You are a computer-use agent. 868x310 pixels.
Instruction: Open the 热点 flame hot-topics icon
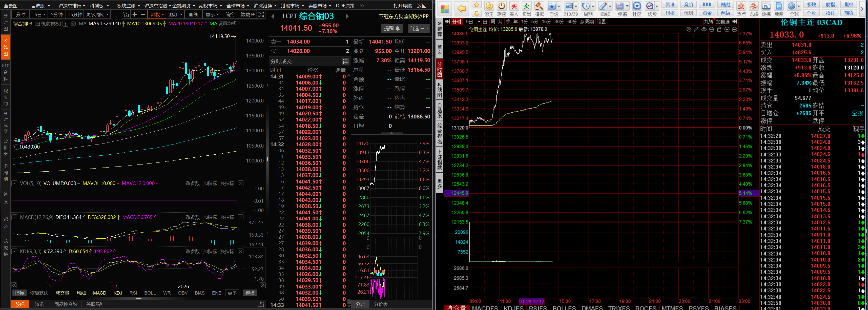point(741,6)
